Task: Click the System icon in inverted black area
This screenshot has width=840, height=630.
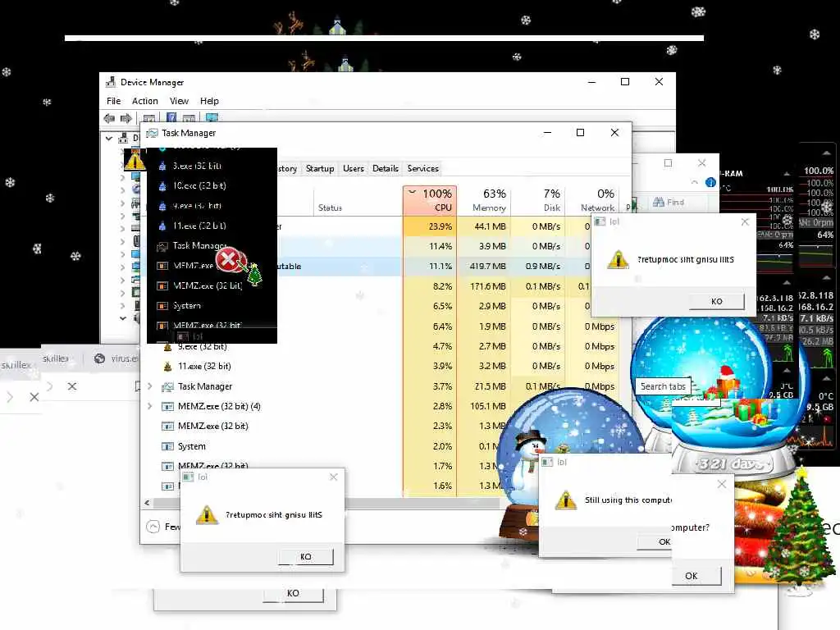Action: [162, 305]
